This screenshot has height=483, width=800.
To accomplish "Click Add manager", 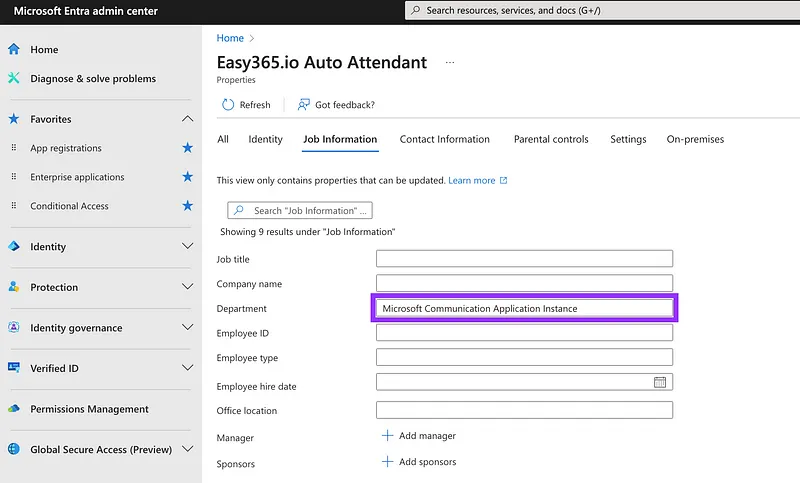I will [x=419, y=436].
